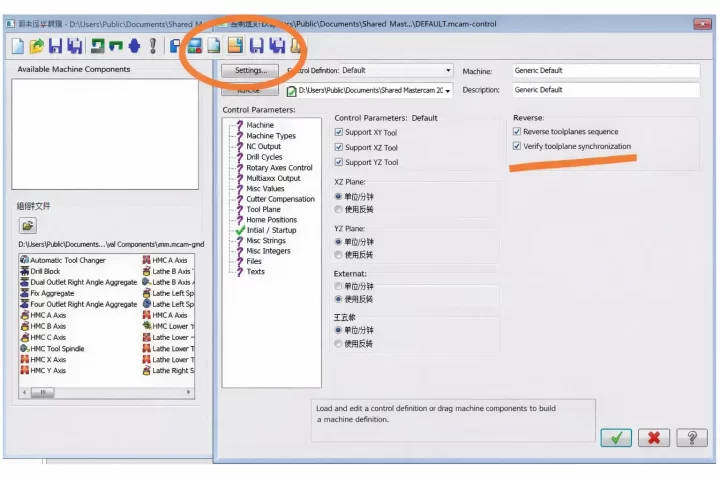Select the first radio option under YZ Plane
The height and width of the screenshot is (480, 720).
338,242
